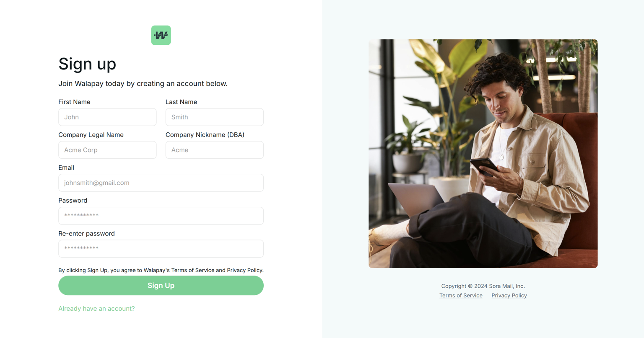Screen dimensions: 644x338
Task: Click the First Name text label
Action: pyautogui.click(x=74, y=102)
